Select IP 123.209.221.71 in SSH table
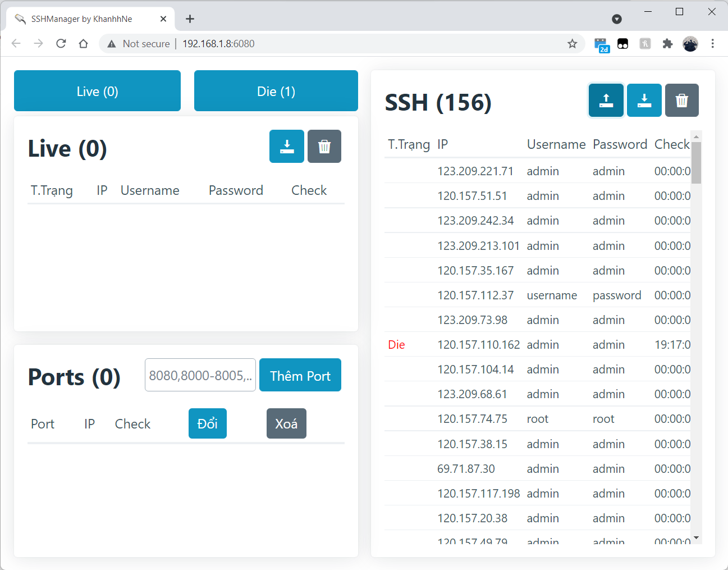The image size is (728, 570). pos(475,171)
